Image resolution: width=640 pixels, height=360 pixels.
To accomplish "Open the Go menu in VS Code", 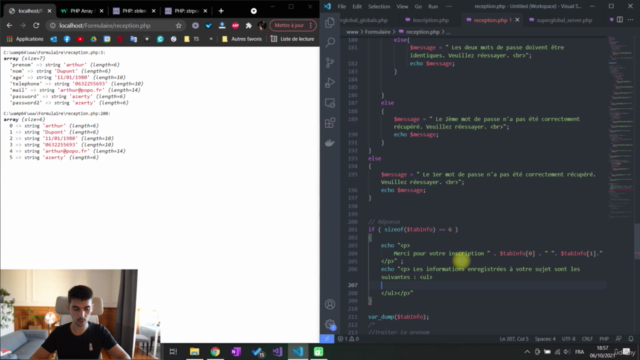I will tap(418, 7).
